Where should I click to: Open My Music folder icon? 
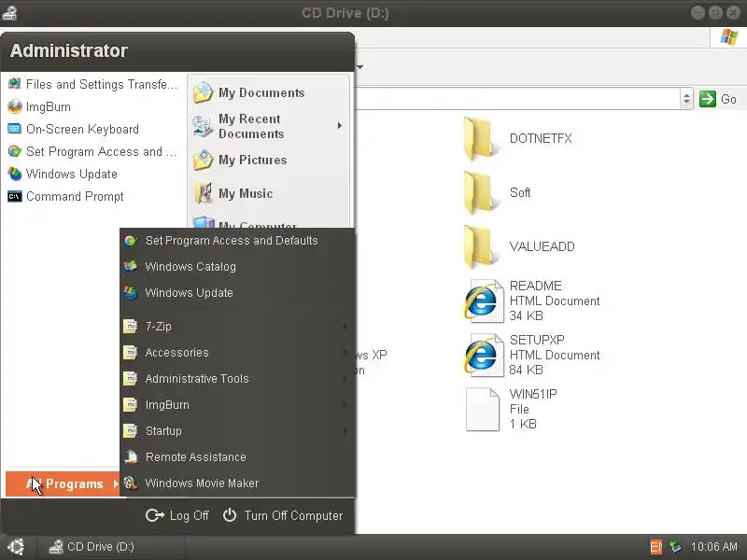(x=204, y=193)
